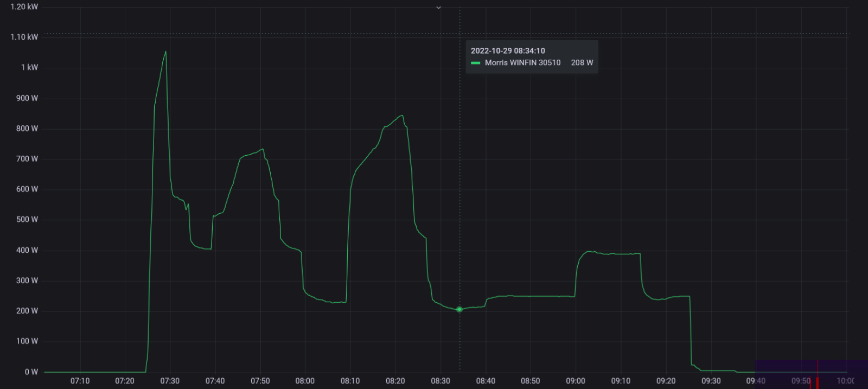Screen dimensions: 868x389
Task: Click the 300 W y-axis label
Action: (x=27, y=280)
